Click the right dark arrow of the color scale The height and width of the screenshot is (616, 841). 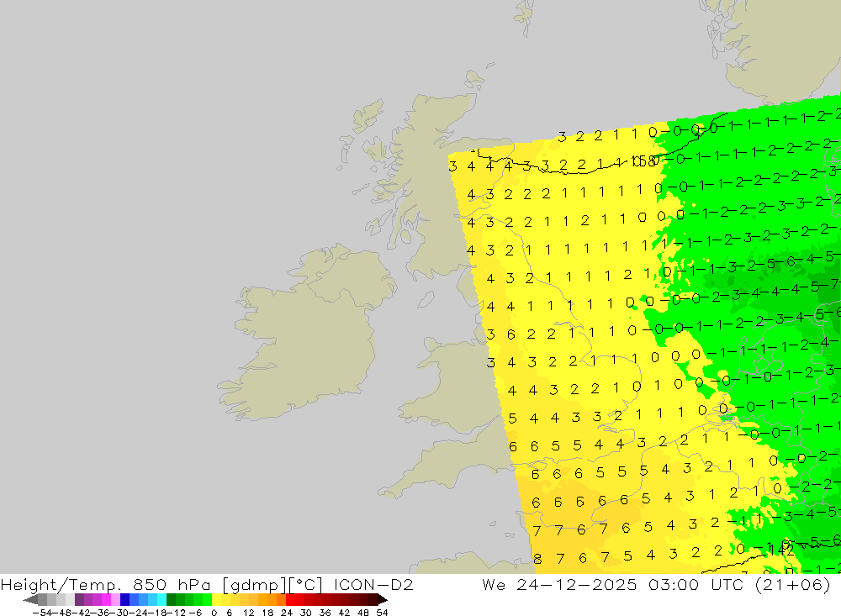click(x=383, y=600)
